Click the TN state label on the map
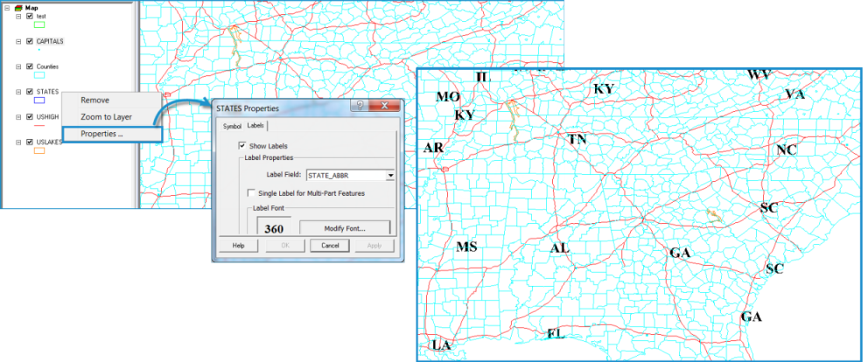This screenshot has height=362, width=868. coord(577,140)
